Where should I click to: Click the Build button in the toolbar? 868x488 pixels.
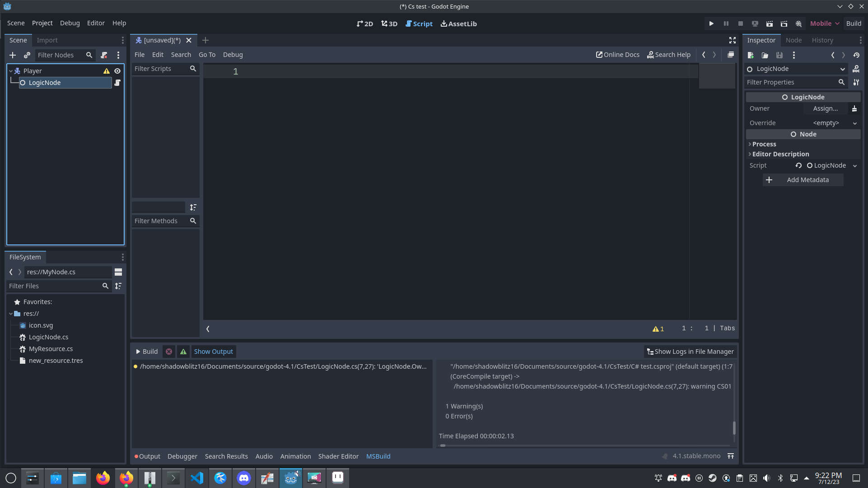coord(854,23)
